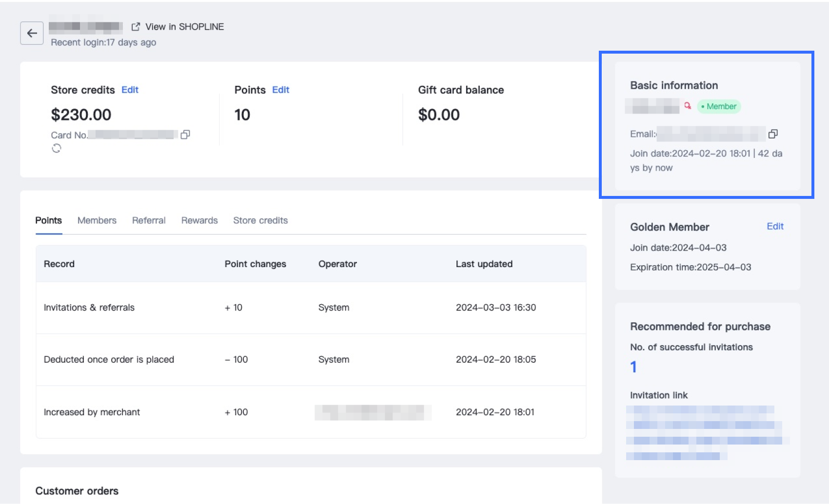This screenshot has height=504, width=829.
Task: Click the Increased by merchant record
Action: [x=92, y=412]
